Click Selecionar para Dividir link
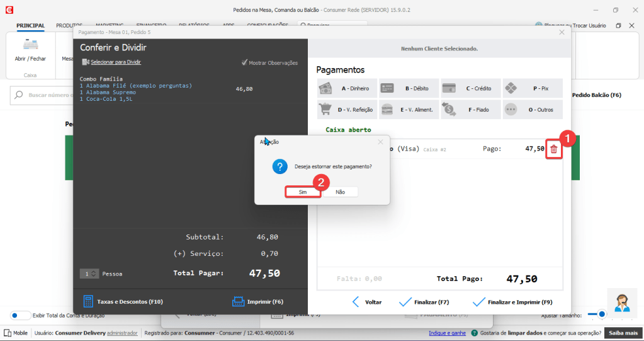Screen dimensions: 644x341 116,62
